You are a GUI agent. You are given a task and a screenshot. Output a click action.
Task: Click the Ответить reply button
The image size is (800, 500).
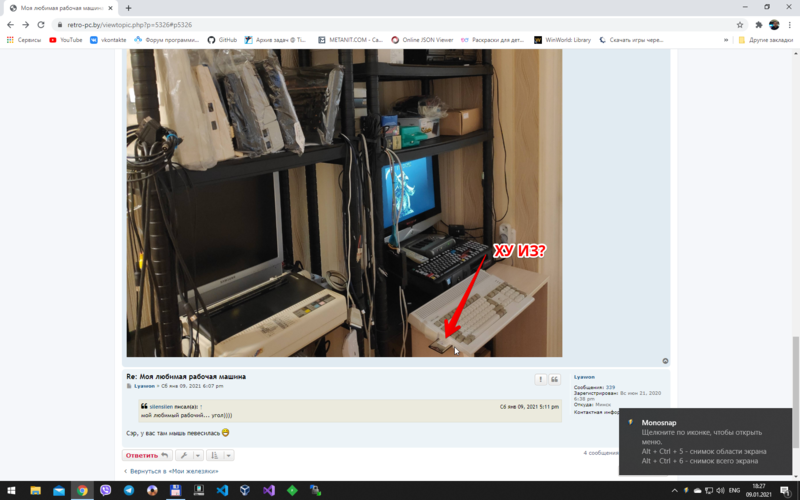(147, 455)
